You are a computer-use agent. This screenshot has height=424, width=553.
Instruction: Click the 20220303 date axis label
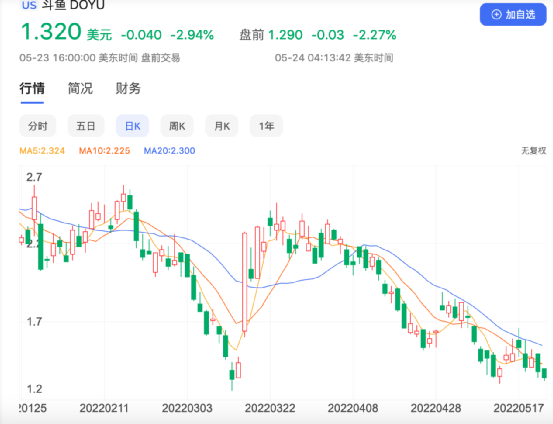point(187,408)
